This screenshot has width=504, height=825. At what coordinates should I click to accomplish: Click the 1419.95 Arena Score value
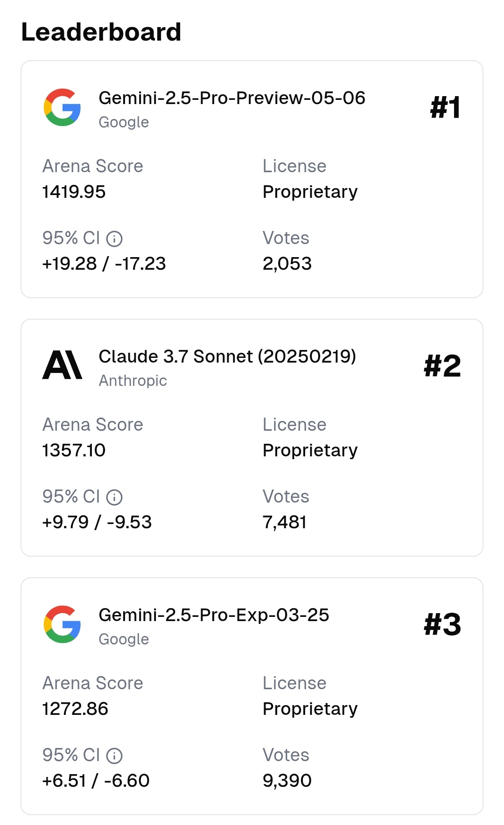pos(74,192)
